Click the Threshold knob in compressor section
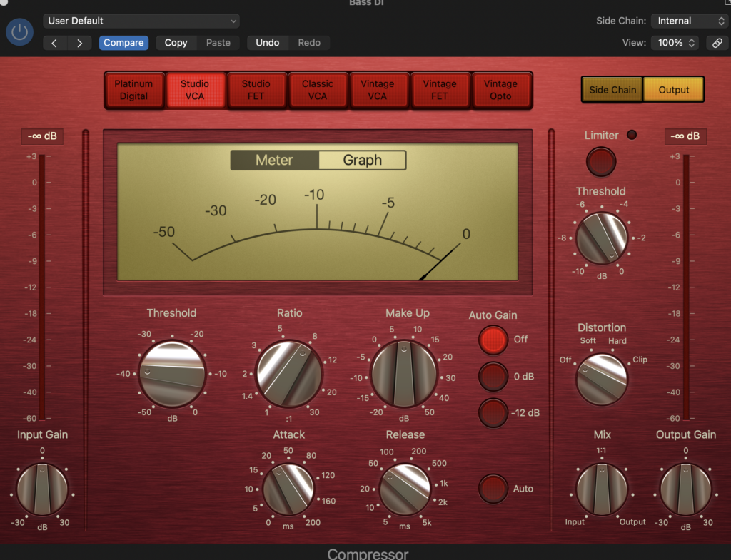The height and width of the screenshot is (560, 731). point(171,374)
